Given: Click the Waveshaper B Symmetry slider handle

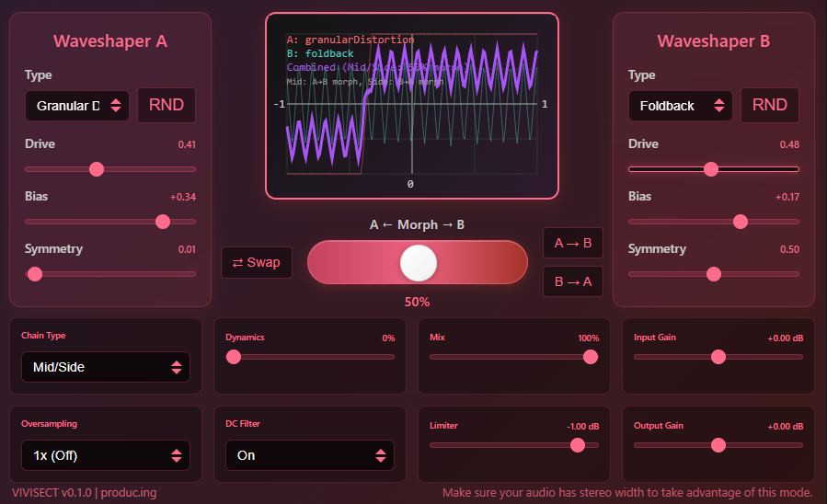Looking at the screenshot, I should tap(713, 274).
